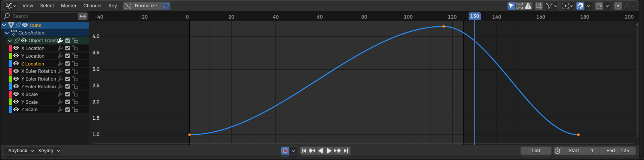Click the green color swatch for Y Location

(10, 56)
